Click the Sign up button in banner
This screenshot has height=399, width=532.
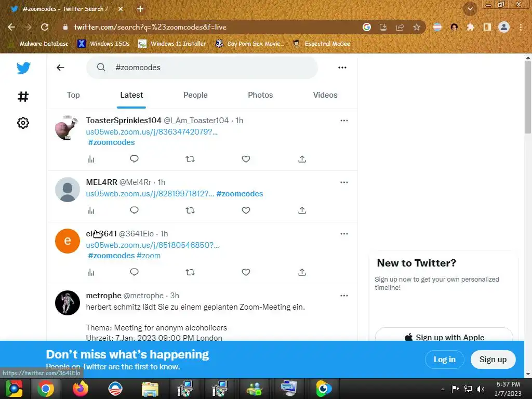(x=493, y=360)
